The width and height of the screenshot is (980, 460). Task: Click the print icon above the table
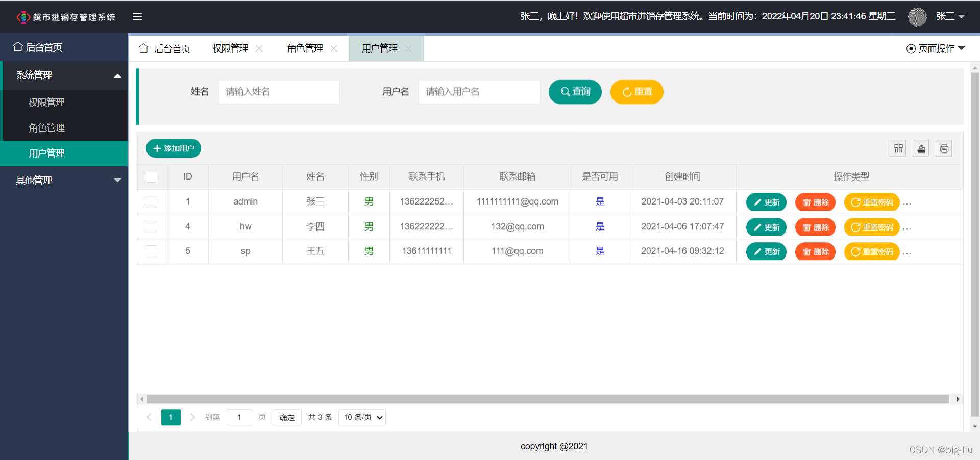tap(944, 148)
